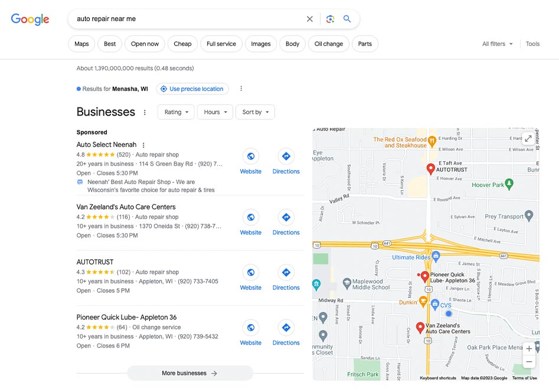Image resolution: width=559 pixels, height=392 pixels.
Task: Open map Terms of Use link
Action: tap(524, 378)
